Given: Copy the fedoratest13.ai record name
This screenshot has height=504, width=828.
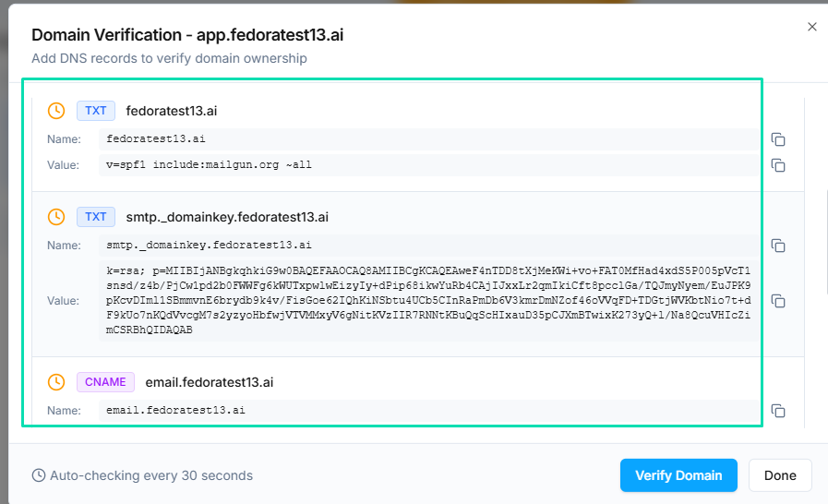Looking at the screenshot, I should pyautogui.click(x=778, y=139).
